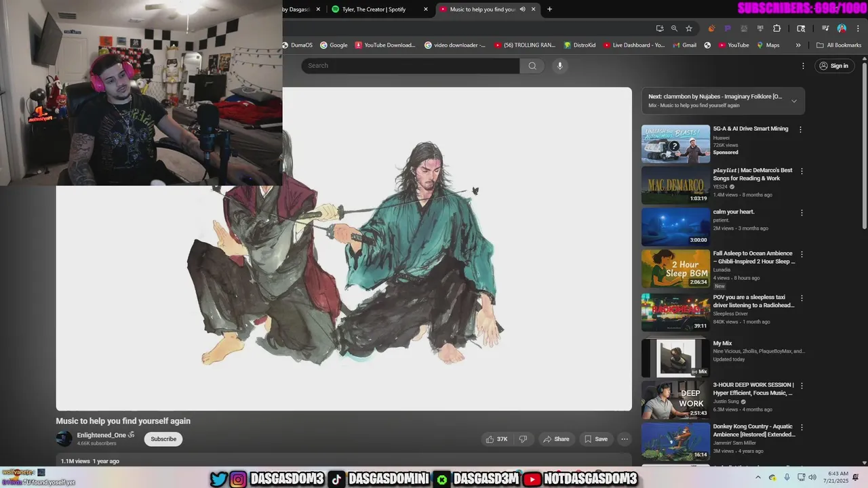
Task: Open the Mac DeMarco video thumbnail
Action: (x=675, y=185)
